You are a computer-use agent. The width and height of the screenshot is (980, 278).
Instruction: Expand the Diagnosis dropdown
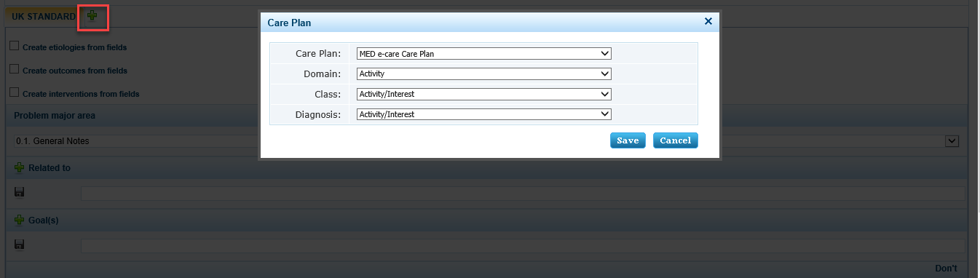483,114
